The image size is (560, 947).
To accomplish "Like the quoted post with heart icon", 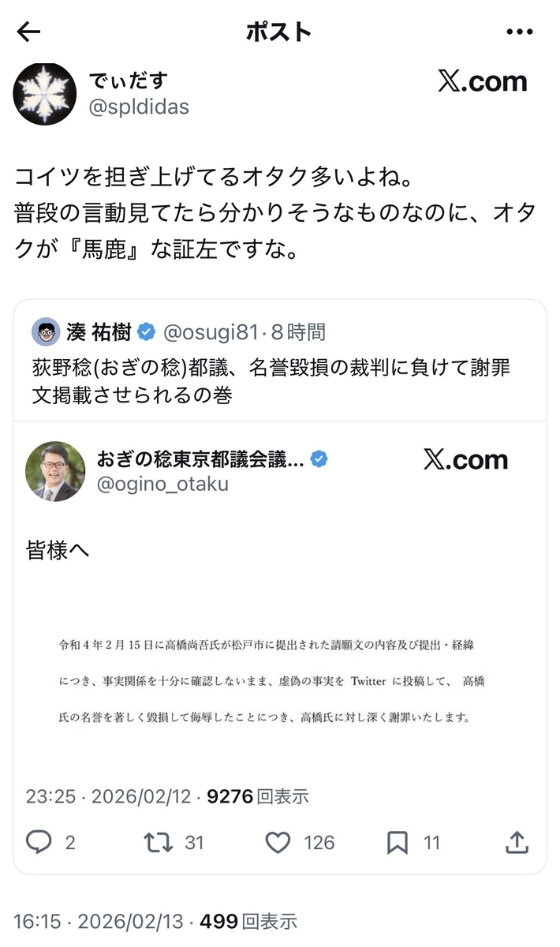I will coord(278,843).
